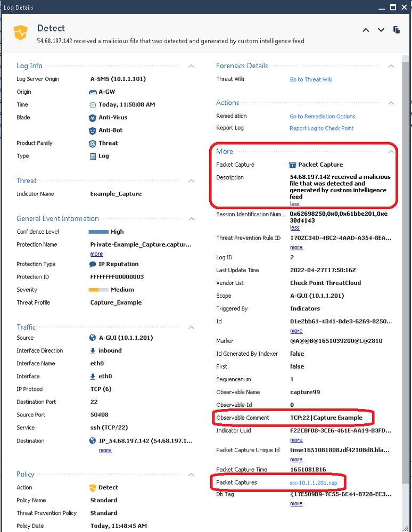The width and height of the screenshot is (412, 532).
Task: Download the src-10.1.1.201.cap packet capture
Action: pos(314,483)
